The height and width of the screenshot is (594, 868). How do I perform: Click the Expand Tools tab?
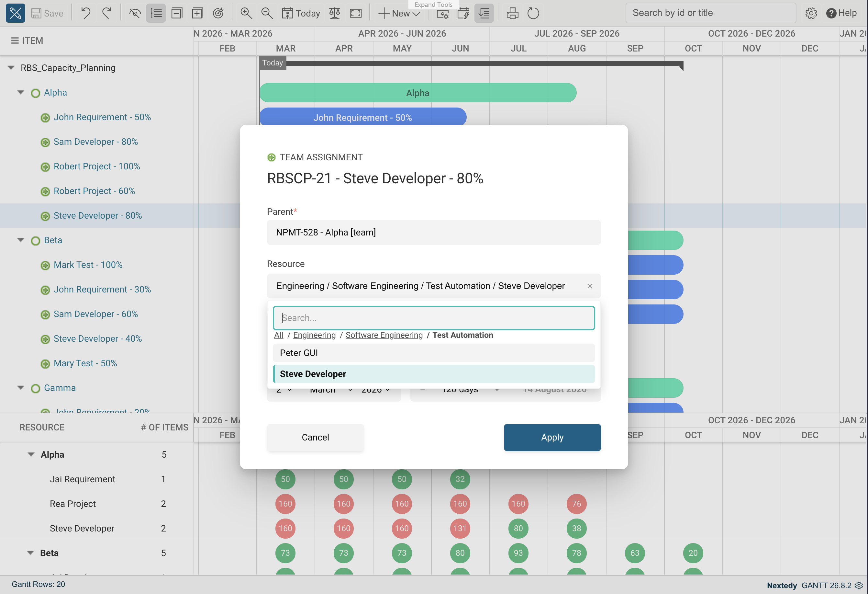(433, 5)
